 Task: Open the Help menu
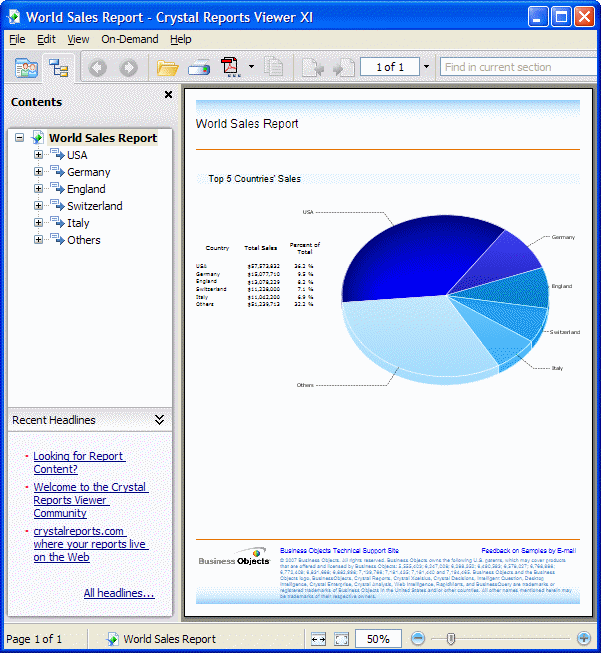(181, 39)
